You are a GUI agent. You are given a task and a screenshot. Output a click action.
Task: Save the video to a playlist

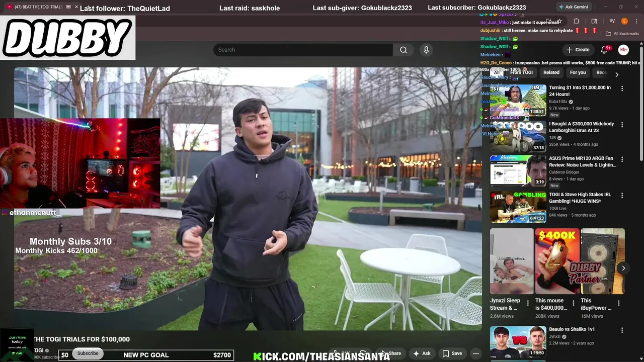pyautogui.click(x=452, y=353)
